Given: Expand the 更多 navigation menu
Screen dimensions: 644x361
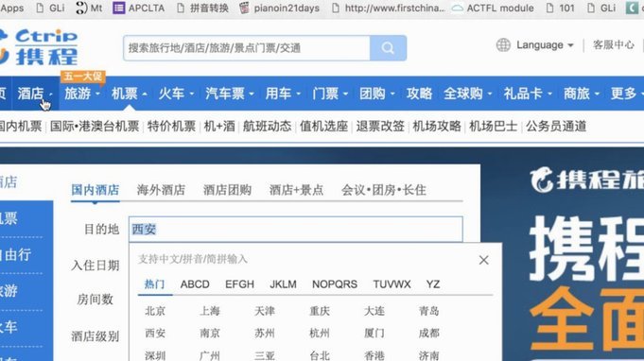Looking at the screenshot, I should 627,94.
